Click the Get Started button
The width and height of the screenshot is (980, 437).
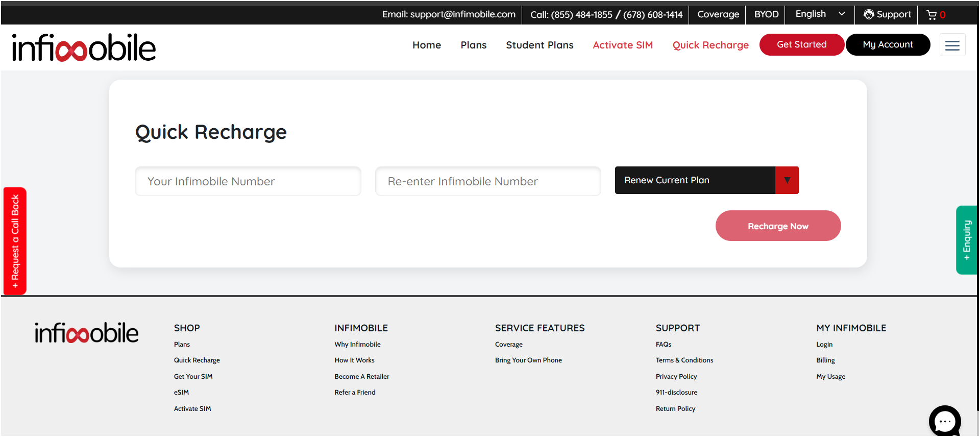pos(801,44)
